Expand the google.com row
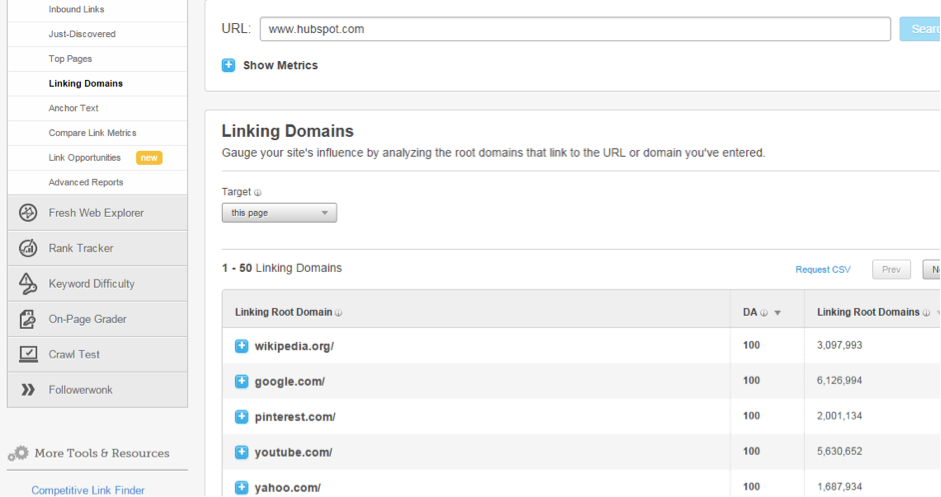The width and height of the screenshot is (941, 497). [x=241, y=381]
